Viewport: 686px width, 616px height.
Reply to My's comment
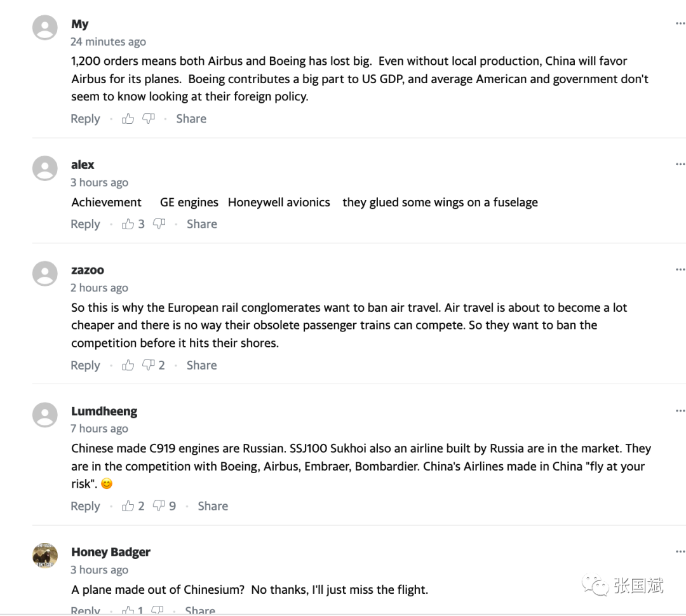click(x=85, y=119)
